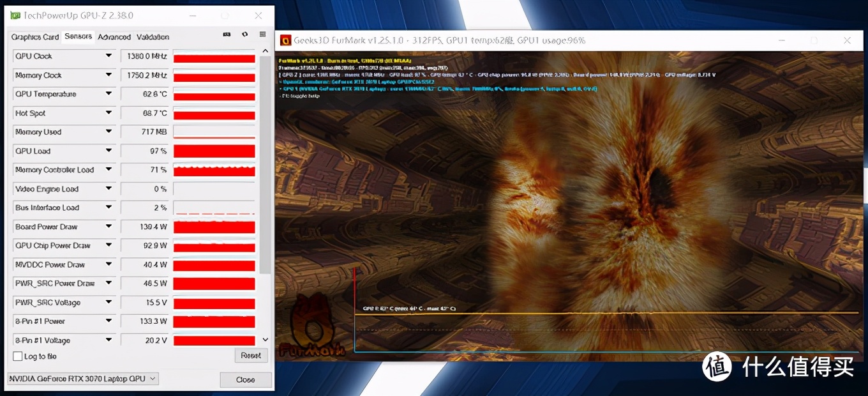Viewport: 868px width, 396px height.
Task: Click the GPU-Z refresh icon
Action: coord(244,34)
